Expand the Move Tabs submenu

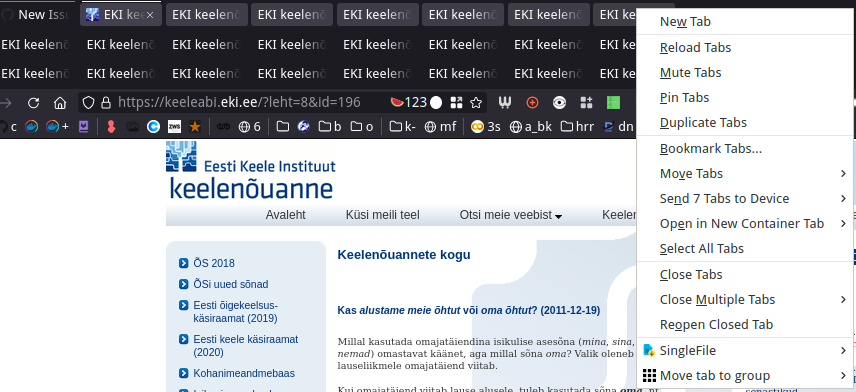tap(746, 174)
